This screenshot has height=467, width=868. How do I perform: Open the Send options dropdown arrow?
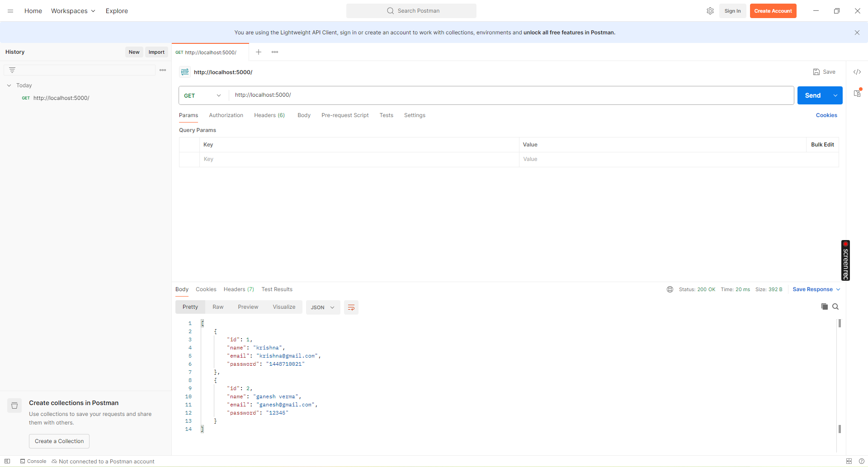(x=835, y=95)
